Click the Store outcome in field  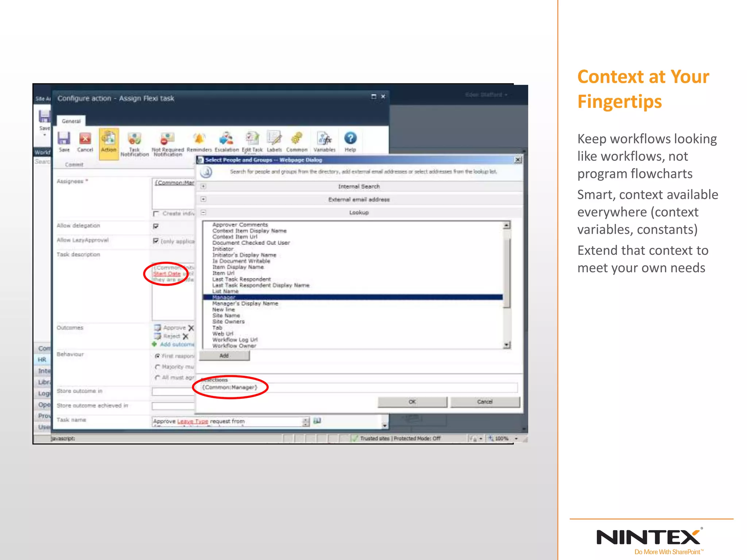(174, 392)
